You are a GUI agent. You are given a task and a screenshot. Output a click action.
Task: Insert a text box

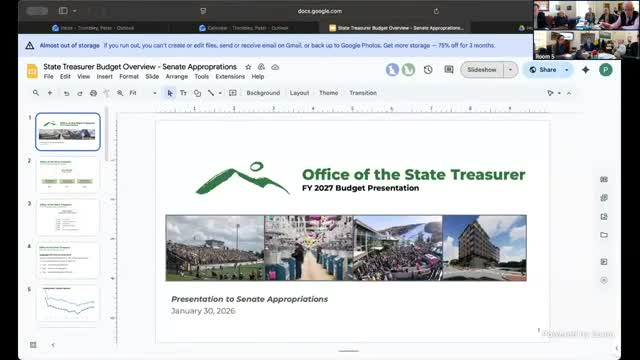[x=183, y=93]
